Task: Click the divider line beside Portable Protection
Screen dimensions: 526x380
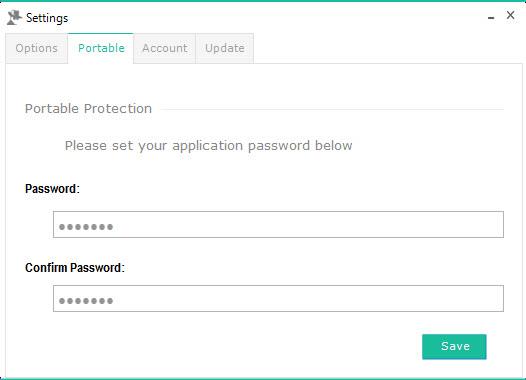Action: (x=332, y=109)
